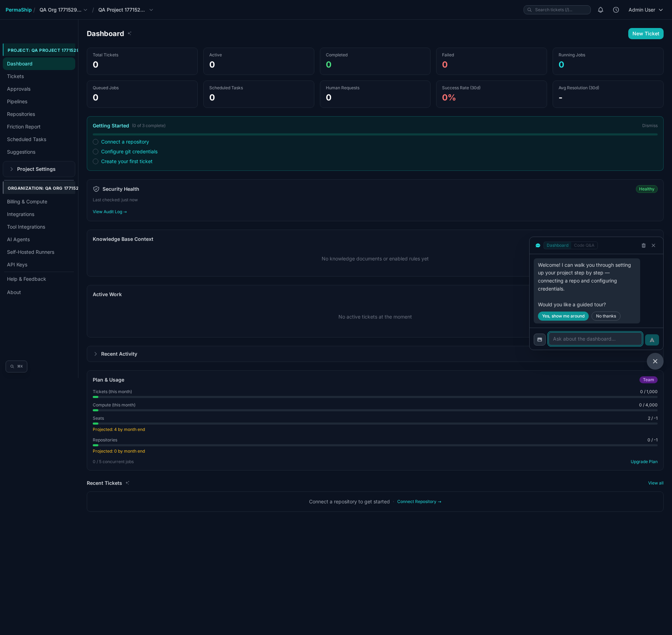The image size is (672, 635).
Task: Click the chat bubble icon in the assistant header
Action: coord(538,245)
